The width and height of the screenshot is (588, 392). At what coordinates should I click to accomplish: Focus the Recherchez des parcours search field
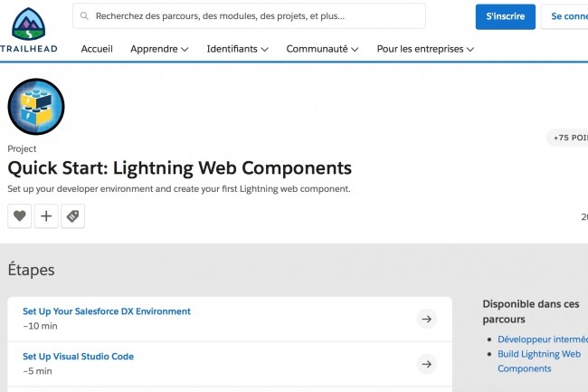click(x=249, y=15)
